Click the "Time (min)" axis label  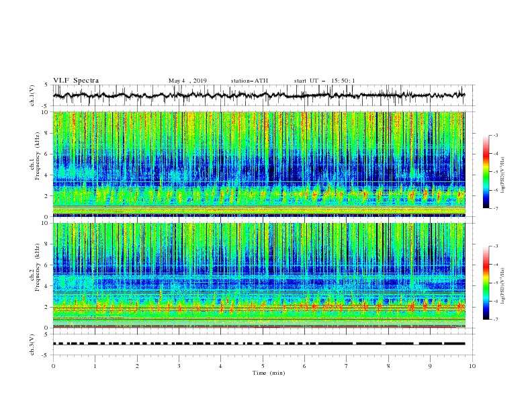[269, 373]
